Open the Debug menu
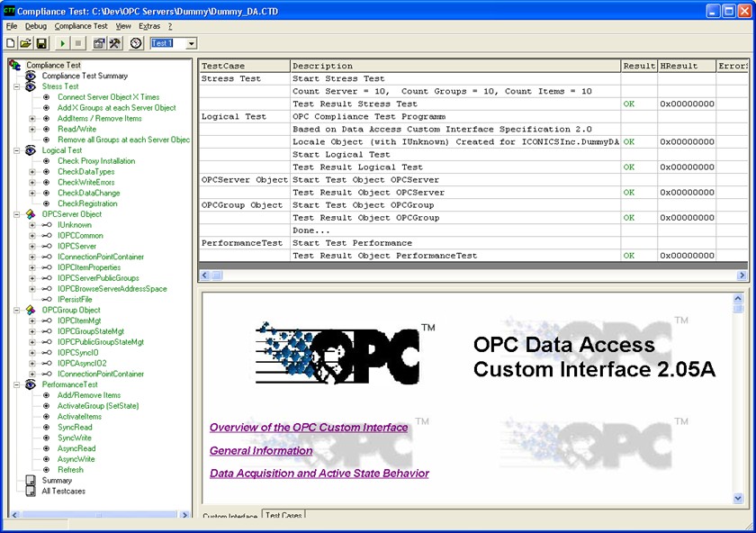This screenshot has height=533, width=756. click(x=36, y=26)
